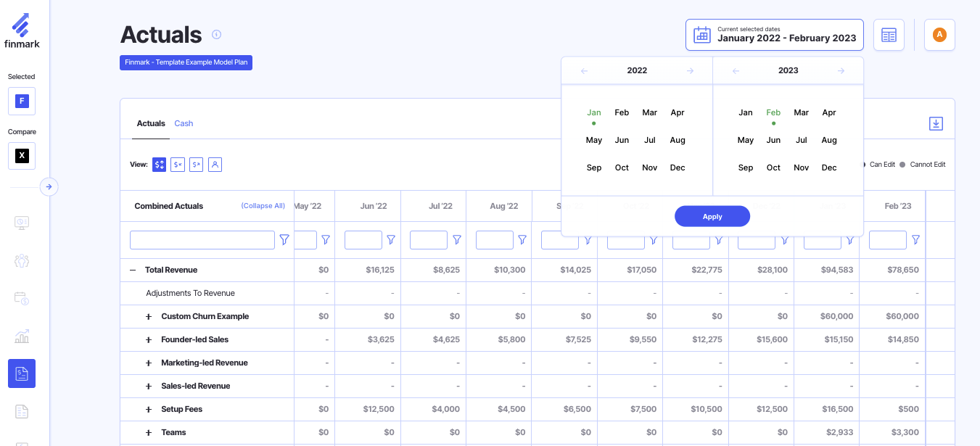Select the second View mode icon

[x=178, y=165]
